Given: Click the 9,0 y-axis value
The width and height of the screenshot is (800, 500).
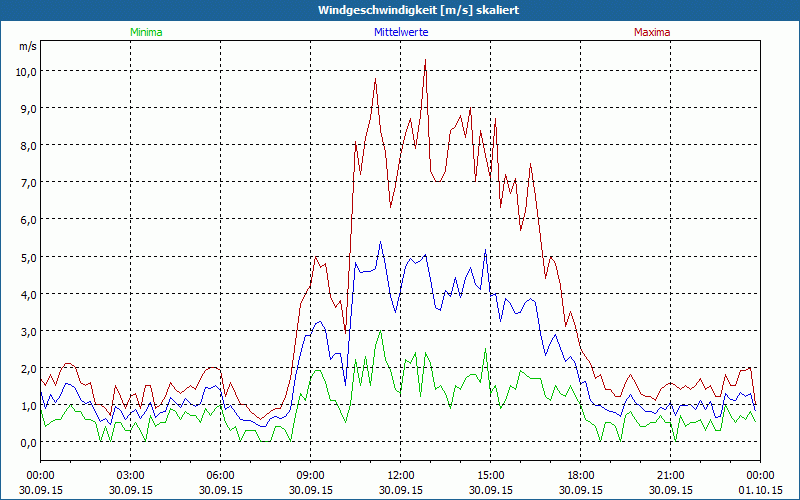Looking at the screenshot, I should 27,109.
